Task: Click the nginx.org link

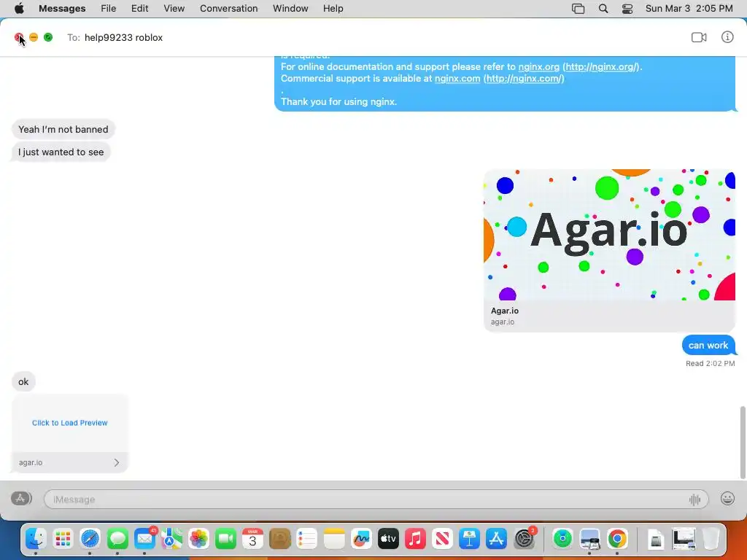Action: pos(539,66)
